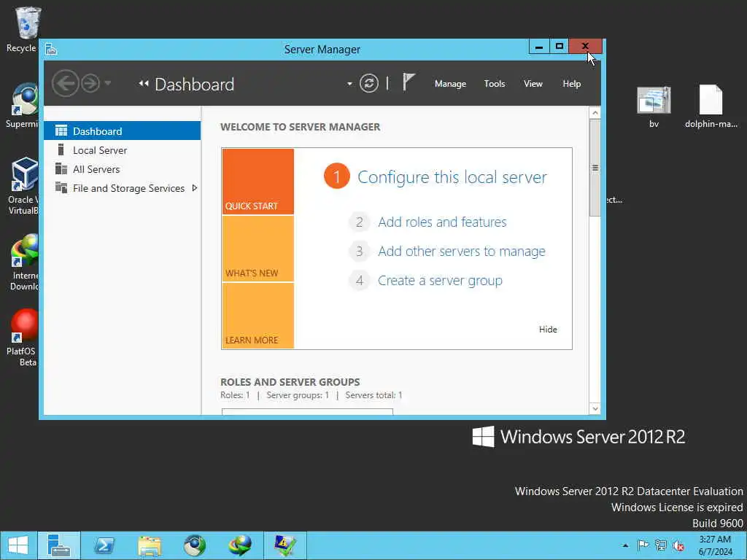Viewport: 747px width, 560px height.
Task: Open the Supermium browser taskbar icon
Action: click(x=194, y=545)
